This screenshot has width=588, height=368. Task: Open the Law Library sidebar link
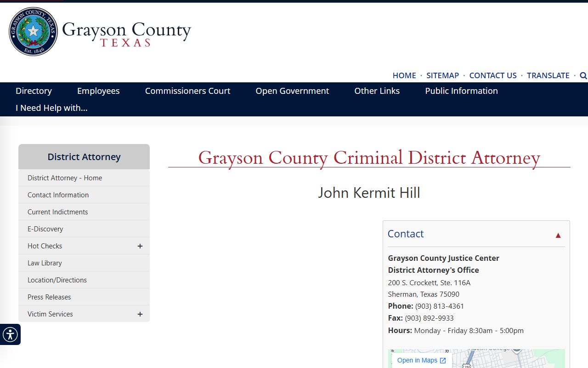pos(84,263)
